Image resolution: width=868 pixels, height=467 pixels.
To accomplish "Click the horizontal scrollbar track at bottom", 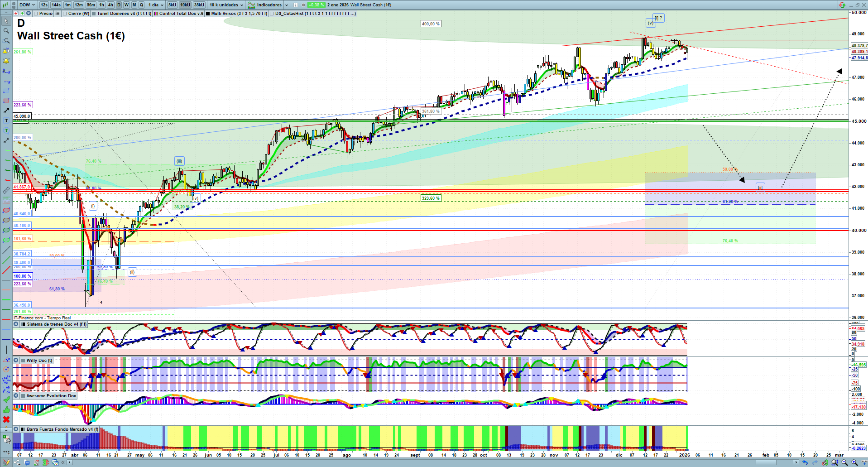I will 434,462.
